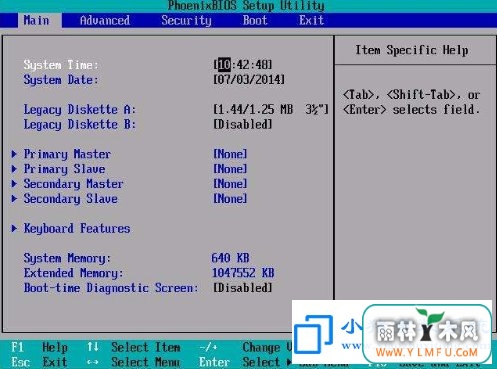Select the Legacy Diskette B label
The width and height of the screenshot is (497, 369).
pos(80,124)
